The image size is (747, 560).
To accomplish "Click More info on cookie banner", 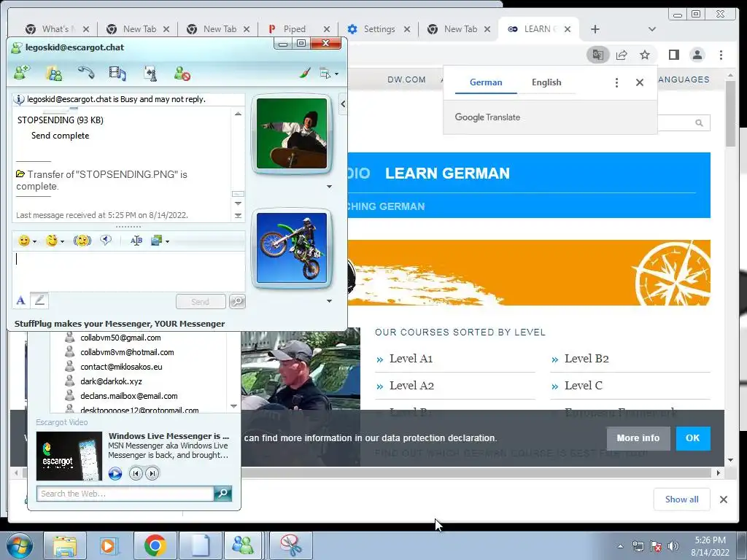I will point(638,438).
